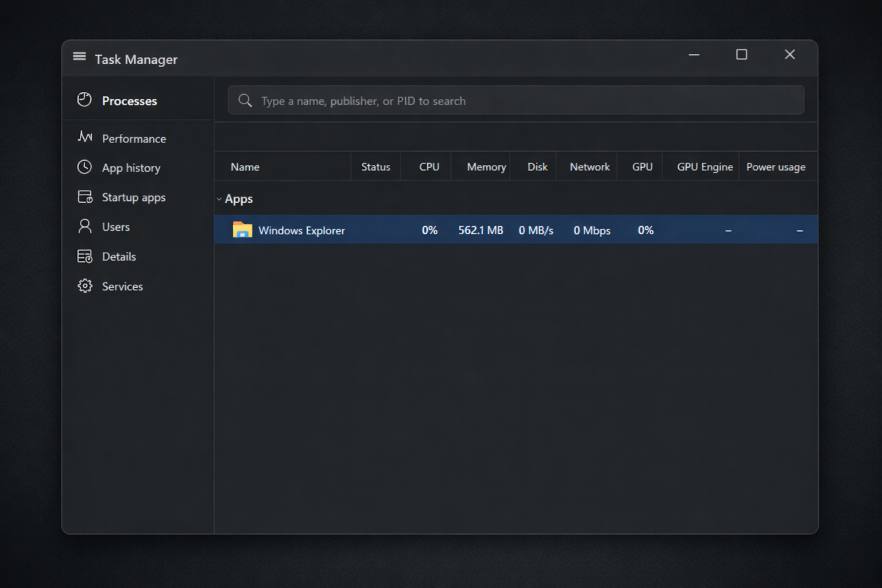The image size is (882, 588).
Task: Click the Performance graph icon
Action: pyautogui.click(x=84, y=137)
